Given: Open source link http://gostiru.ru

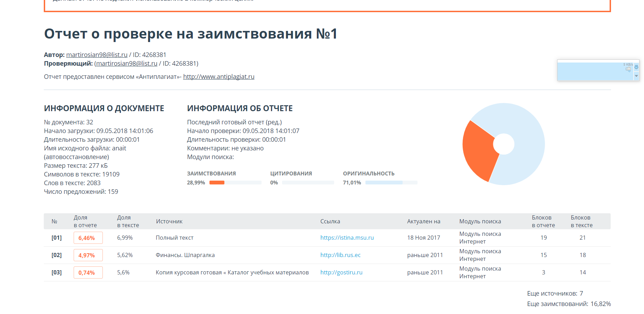Looking at the screenshot, I should (x=341, y=272).
